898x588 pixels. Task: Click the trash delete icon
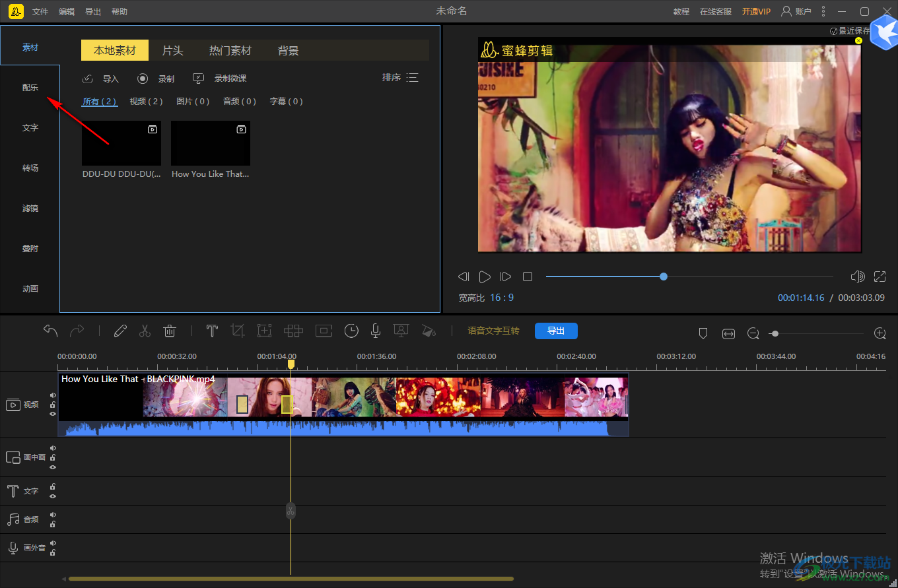pyautogui.click(x=170, y=331)
